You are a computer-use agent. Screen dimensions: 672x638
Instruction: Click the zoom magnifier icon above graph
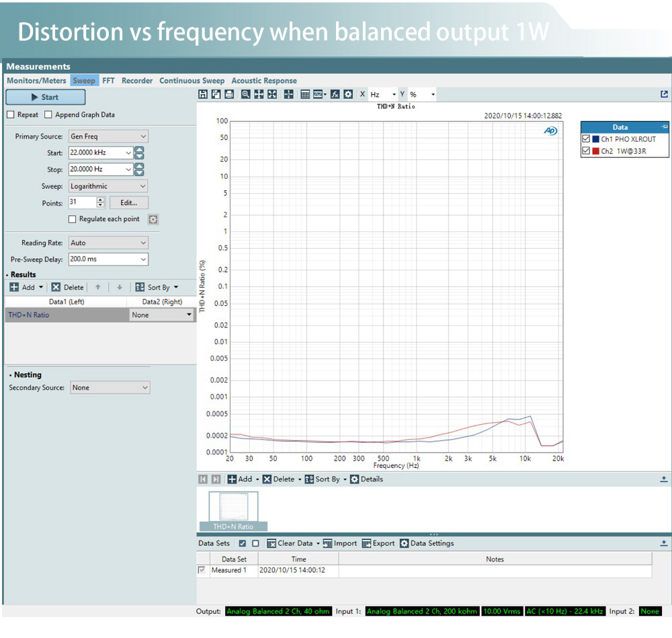[246, 95]
